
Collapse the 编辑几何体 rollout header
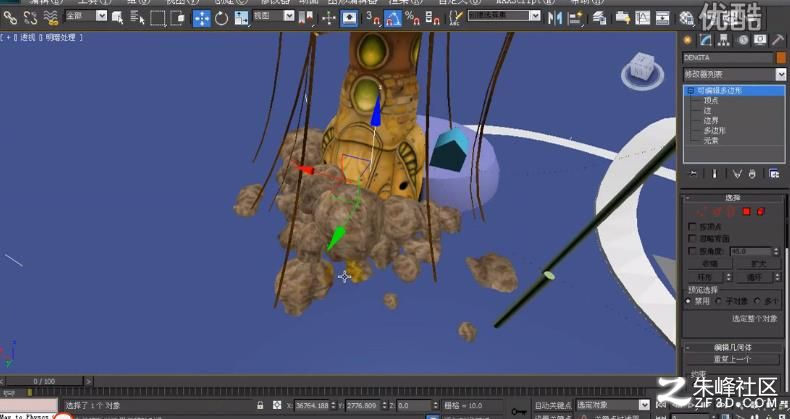(x=733, y=347)
